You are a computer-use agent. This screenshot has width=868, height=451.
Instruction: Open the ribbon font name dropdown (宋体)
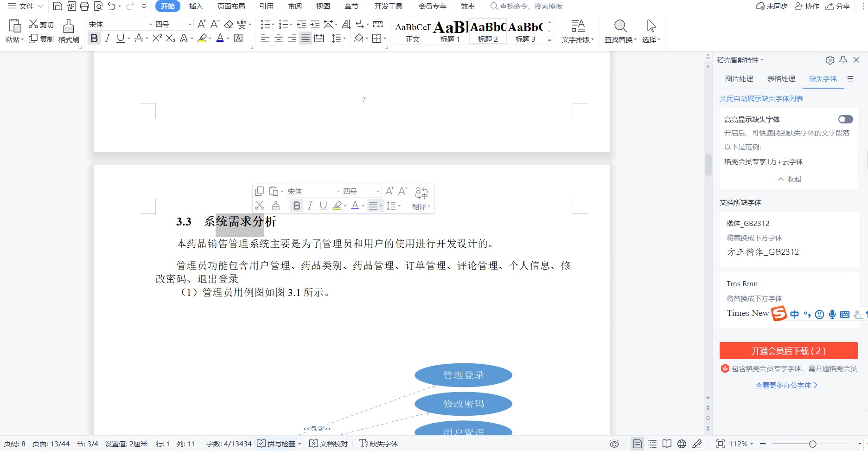tap(151, 24)
